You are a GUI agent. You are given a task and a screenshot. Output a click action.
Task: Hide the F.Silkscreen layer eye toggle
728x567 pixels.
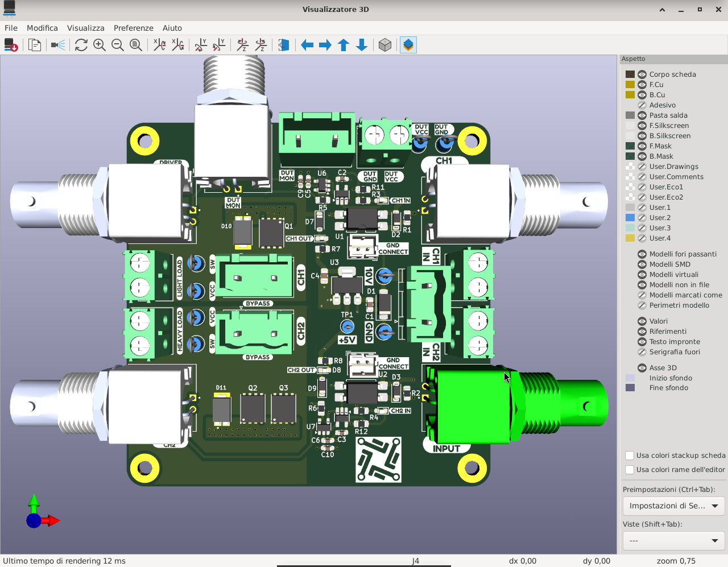point(642,126)
